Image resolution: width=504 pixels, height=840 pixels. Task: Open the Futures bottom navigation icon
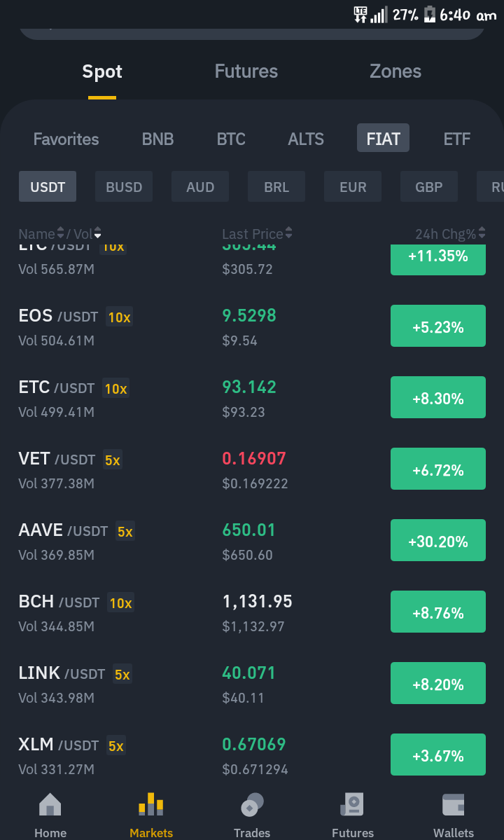(x=352, y=805)
